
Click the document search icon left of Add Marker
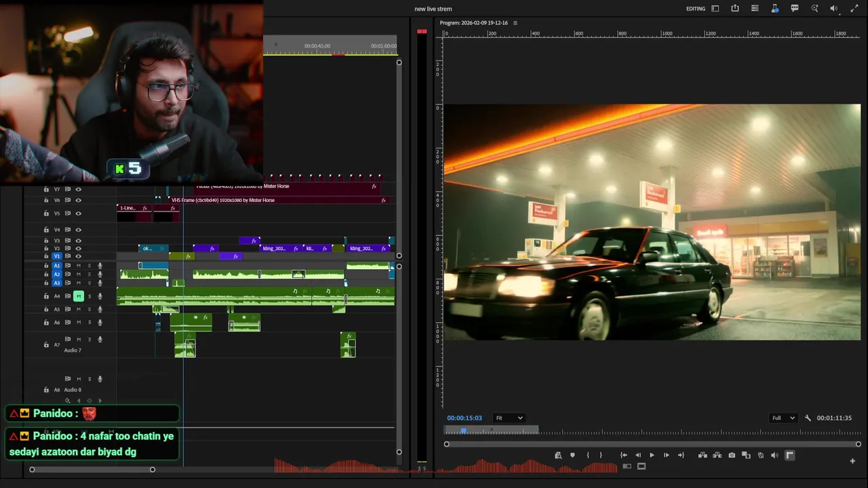click(558, 455)
